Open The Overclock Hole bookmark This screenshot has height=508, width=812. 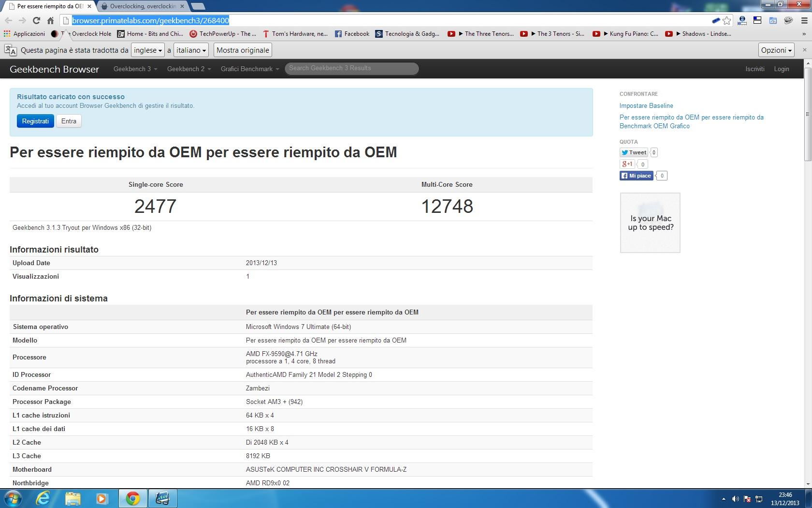[81, 34]
